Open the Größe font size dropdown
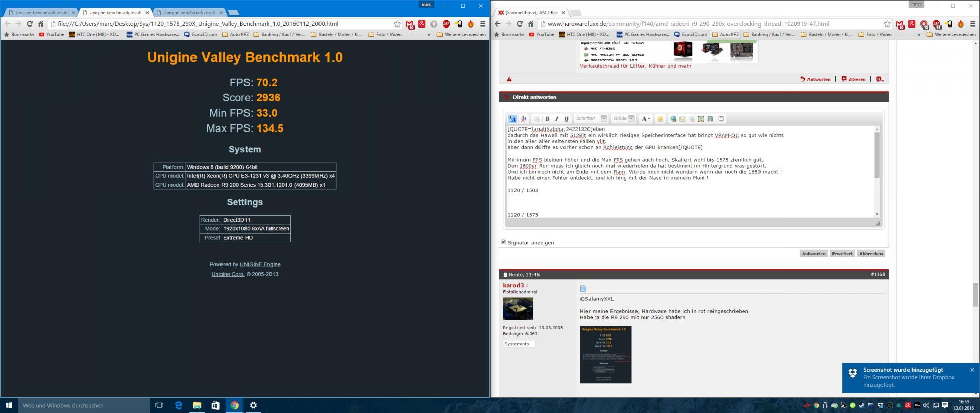The image size is (980, 413). 624,119
